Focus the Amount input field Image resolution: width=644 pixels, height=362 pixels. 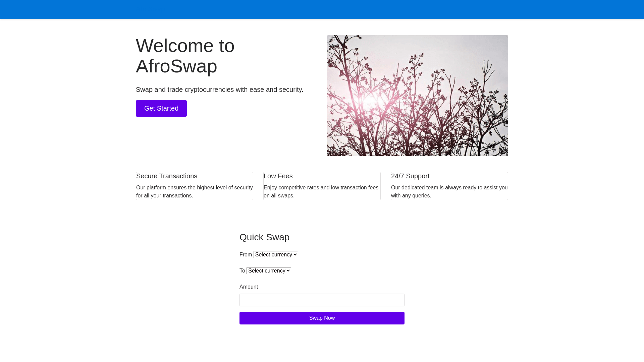pyautogui.click(x=322, y=300)
